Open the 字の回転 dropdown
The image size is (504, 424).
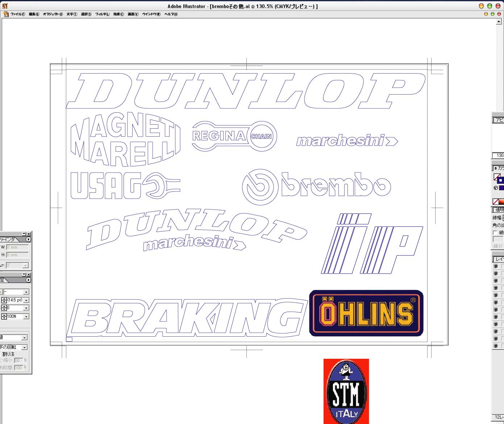tap(24, 348)
